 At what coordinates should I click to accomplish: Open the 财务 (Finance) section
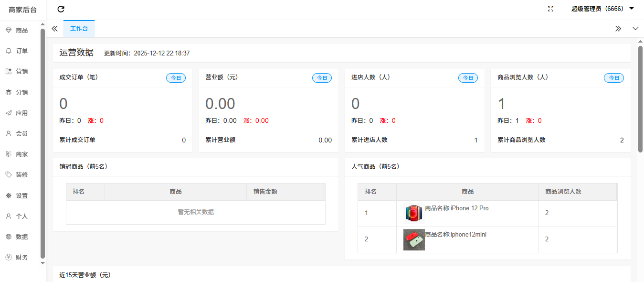[x=21, y=257]
